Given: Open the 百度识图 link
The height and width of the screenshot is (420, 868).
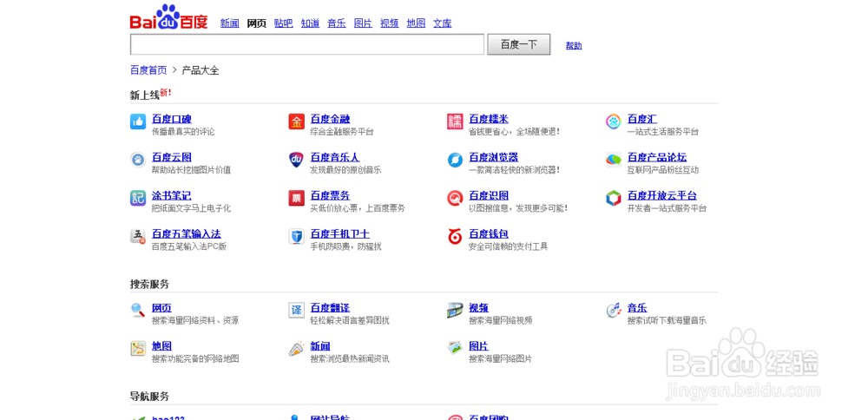Looking at the screenshot, I should point(488,195).
